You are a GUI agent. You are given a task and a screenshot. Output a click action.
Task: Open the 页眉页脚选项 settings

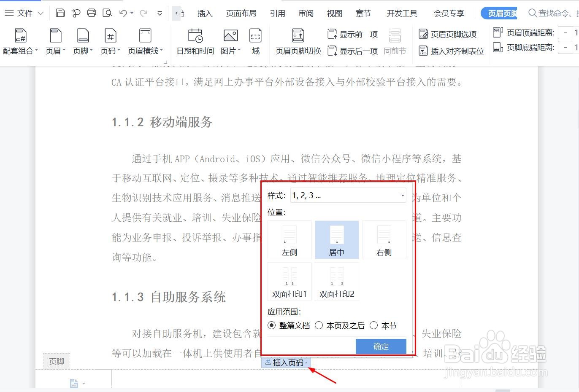tap(450, 34)
